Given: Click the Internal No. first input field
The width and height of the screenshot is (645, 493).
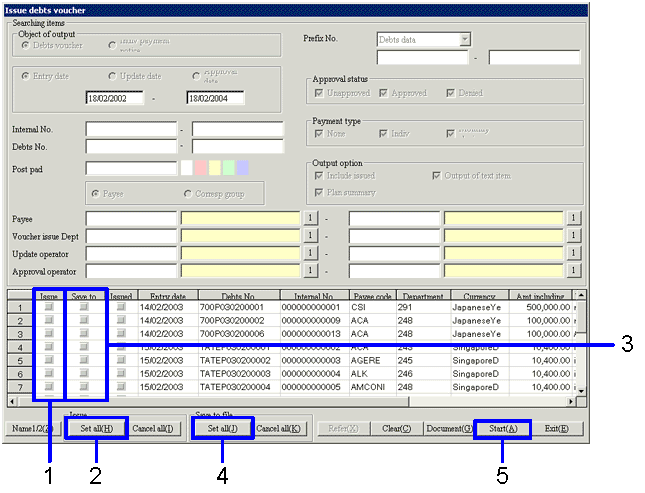Looking at the screenshot, I should click(131, 129).
